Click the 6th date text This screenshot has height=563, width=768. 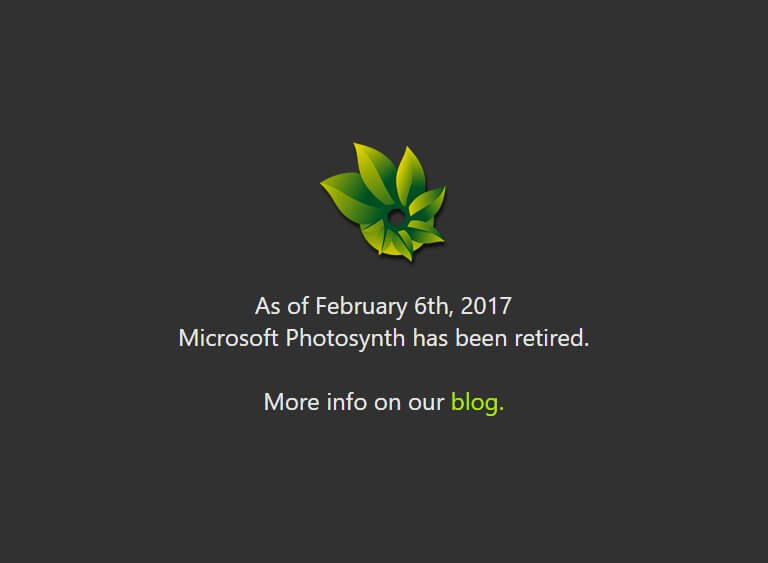tap(431, 306)
